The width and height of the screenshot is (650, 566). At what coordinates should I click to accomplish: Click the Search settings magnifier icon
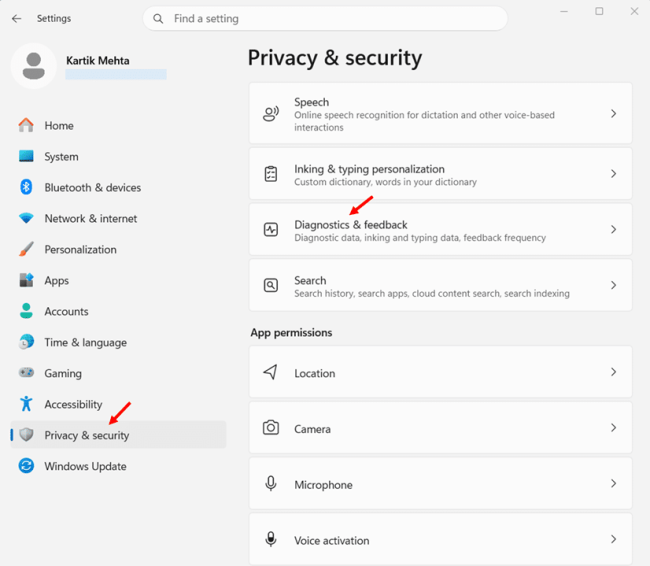[271, 285]
